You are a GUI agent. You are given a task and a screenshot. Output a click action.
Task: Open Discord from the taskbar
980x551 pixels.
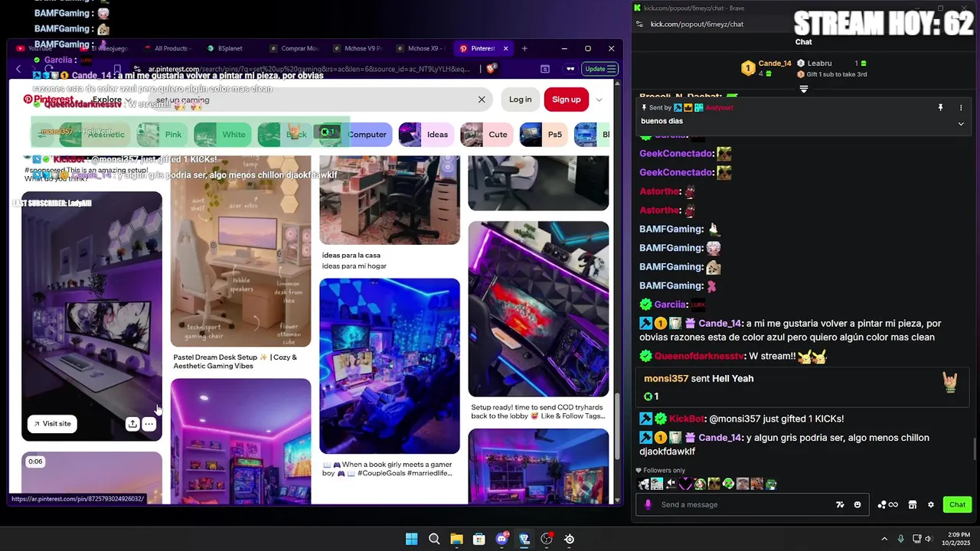tap(502, 539)
